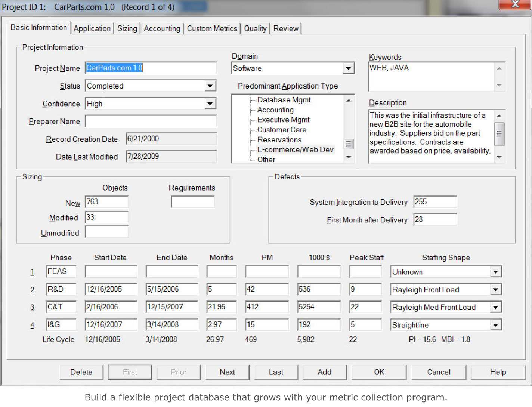The width and height of the screenshot is (532, 407).
Task: Open the Custom Metrics tab
Action: 211,28
